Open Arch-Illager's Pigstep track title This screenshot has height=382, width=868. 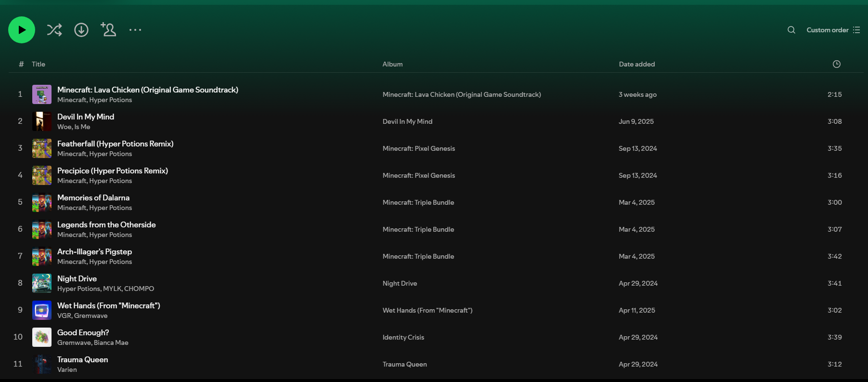94,251
